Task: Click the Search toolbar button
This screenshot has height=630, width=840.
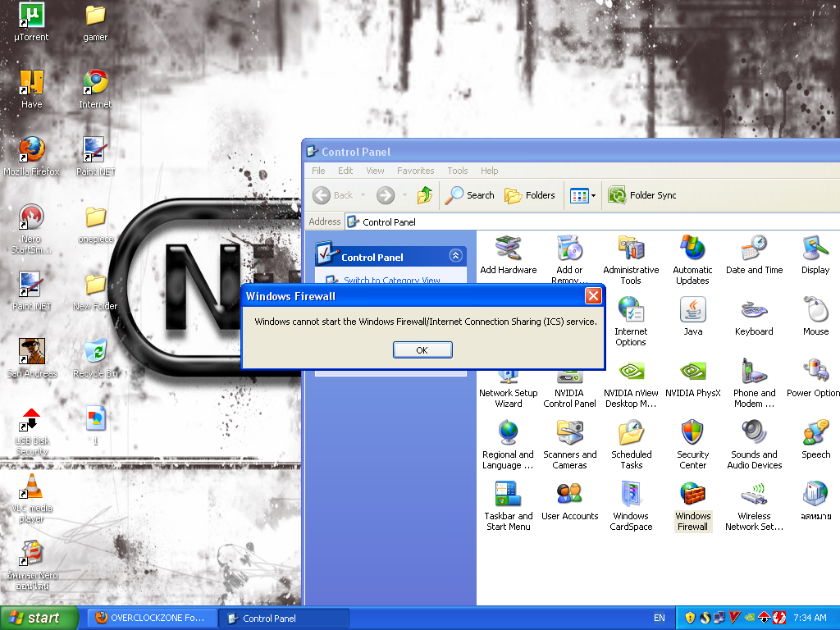Action: 470,195
